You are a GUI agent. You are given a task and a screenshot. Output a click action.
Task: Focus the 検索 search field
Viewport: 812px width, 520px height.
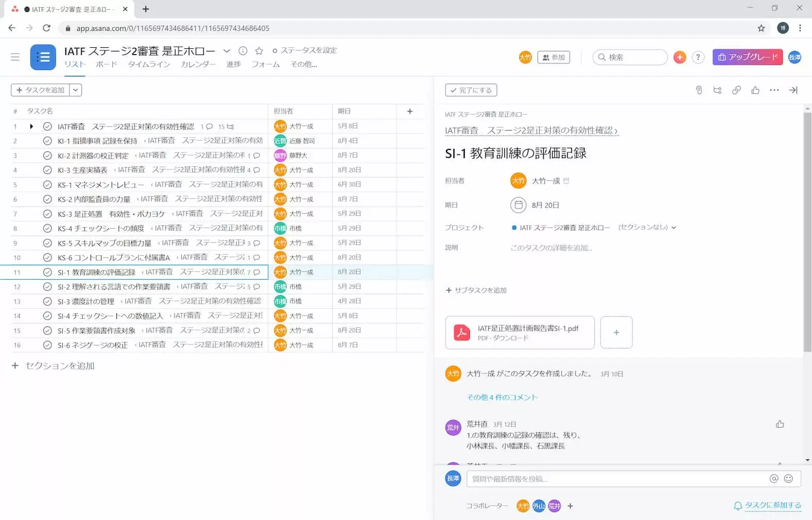click(630, 57)
